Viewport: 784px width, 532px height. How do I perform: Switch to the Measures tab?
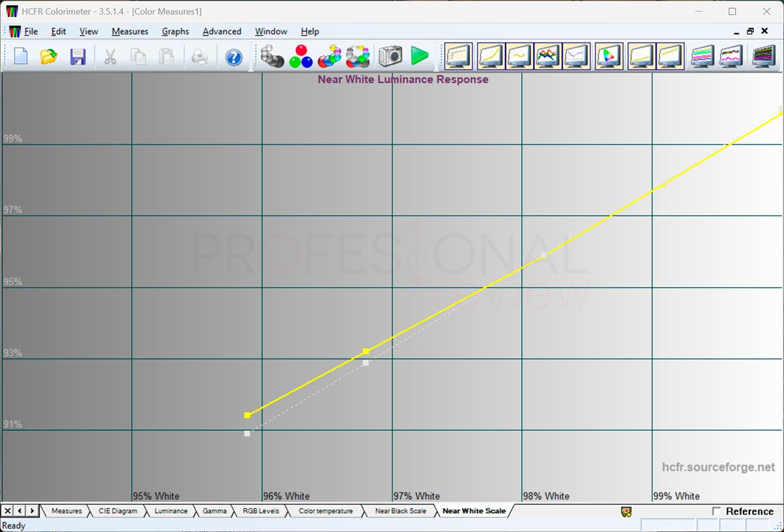pyautogui.click(x=66, y=511)
